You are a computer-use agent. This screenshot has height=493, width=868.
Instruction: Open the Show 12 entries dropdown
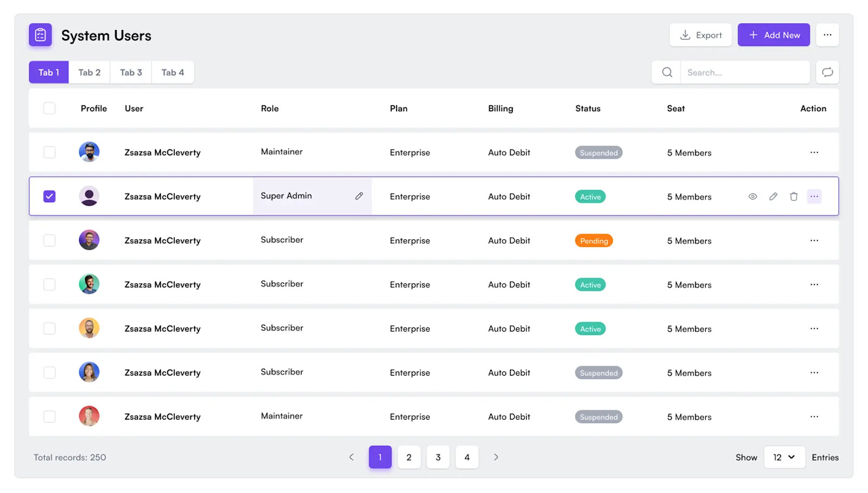click(x=784, y=457)
